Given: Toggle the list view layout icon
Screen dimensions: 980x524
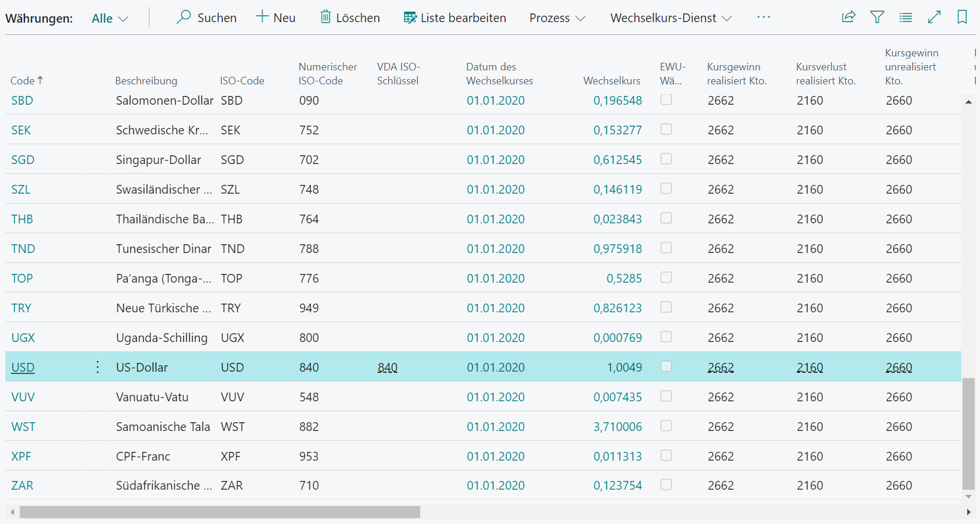Looking at the screenshot, I should (x=906, y=17).
